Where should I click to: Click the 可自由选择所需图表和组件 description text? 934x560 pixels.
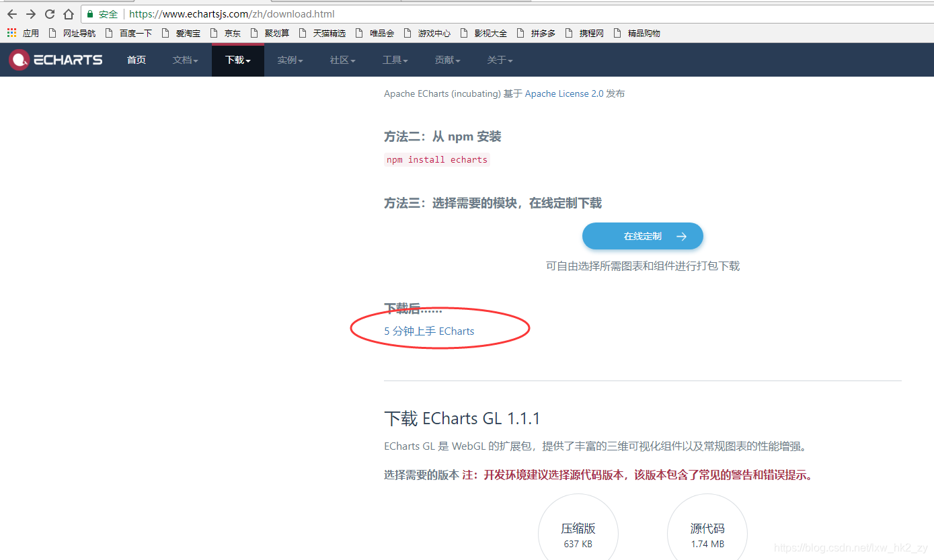click(x=643, y=266)
